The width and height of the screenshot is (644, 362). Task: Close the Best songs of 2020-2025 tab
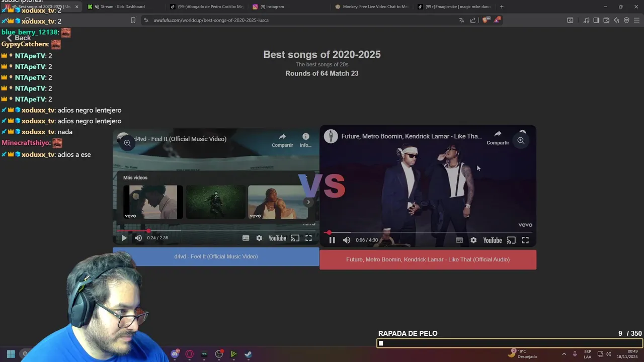tap(77, 7)
